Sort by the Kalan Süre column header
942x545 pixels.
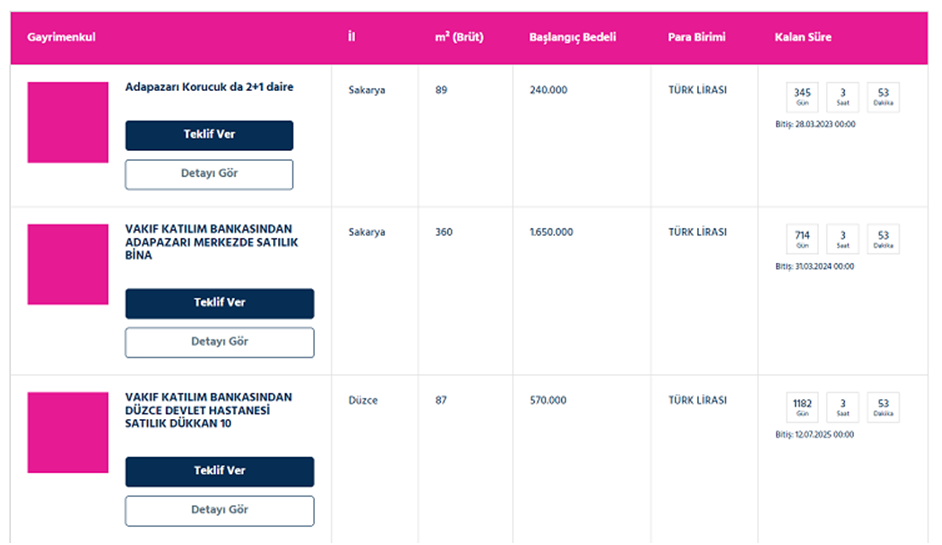tap(803, 37)
